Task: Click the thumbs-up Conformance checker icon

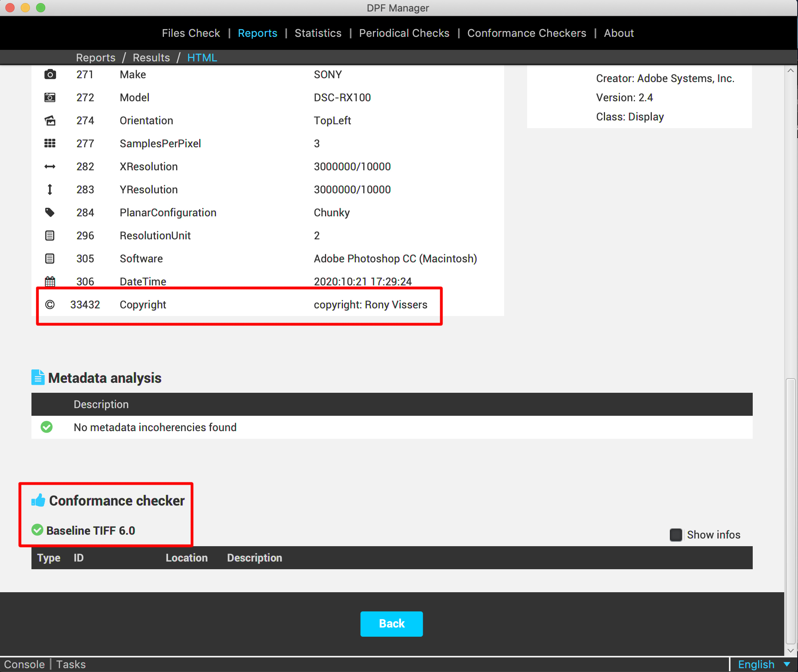Action: tap(38, 500)
